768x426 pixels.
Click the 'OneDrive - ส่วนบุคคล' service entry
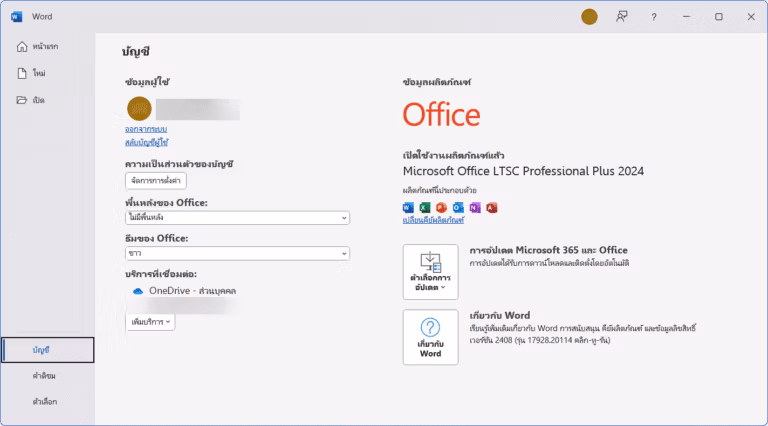(185, 291)
